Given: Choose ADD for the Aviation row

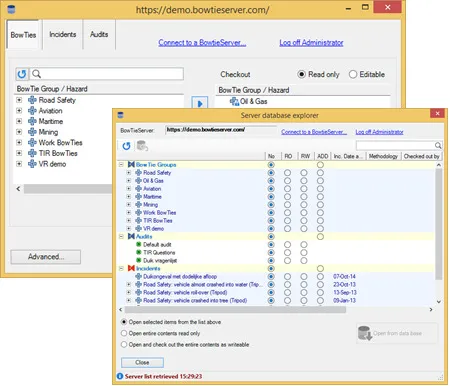Looking at the screenshot, I should pos(320,189).
